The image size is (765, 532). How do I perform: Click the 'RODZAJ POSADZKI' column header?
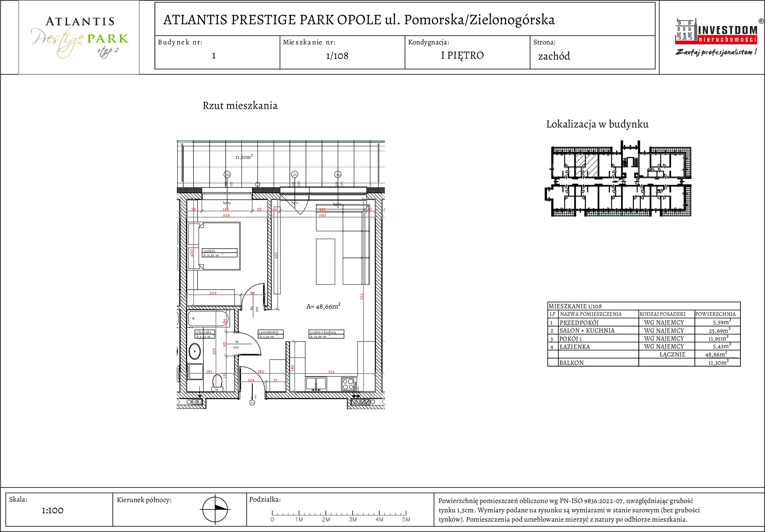[663, 314]
